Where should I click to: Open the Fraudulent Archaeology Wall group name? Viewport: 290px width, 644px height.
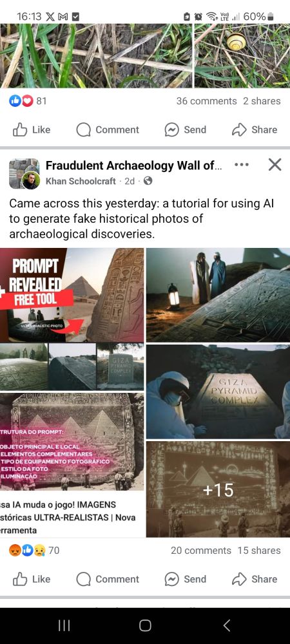(134, 166)
